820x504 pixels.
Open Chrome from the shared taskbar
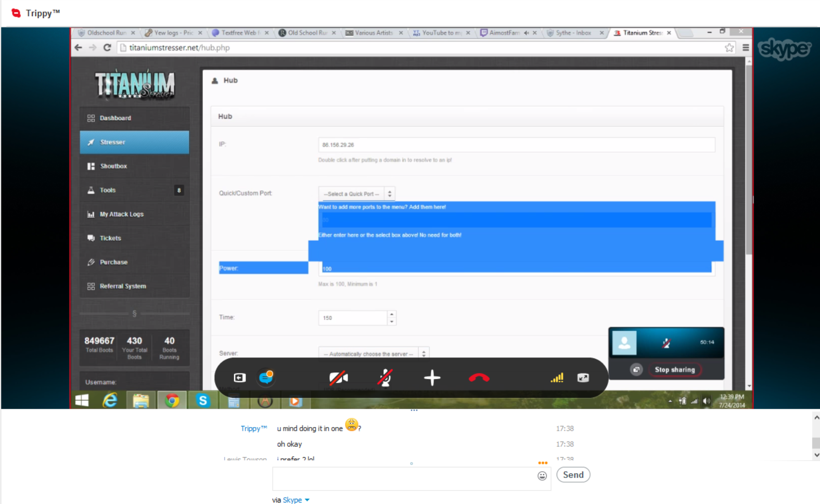click(x=172, y=400)
